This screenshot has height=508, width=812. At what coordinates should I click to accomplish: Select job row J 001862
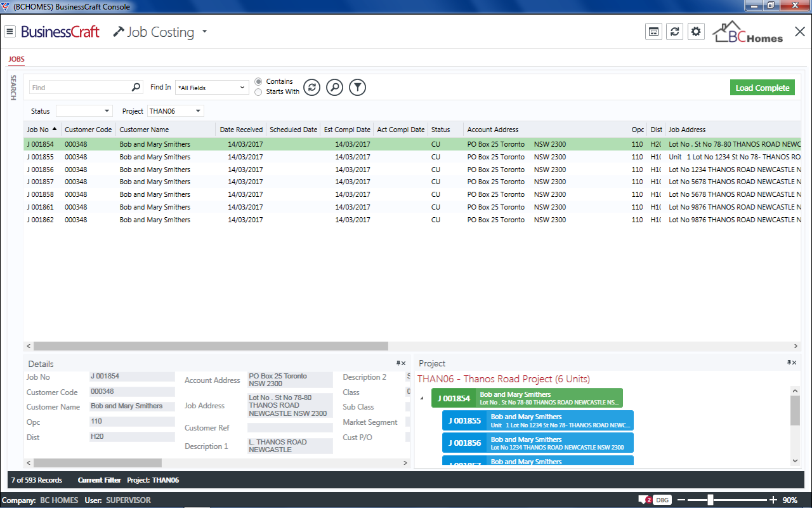412,220
